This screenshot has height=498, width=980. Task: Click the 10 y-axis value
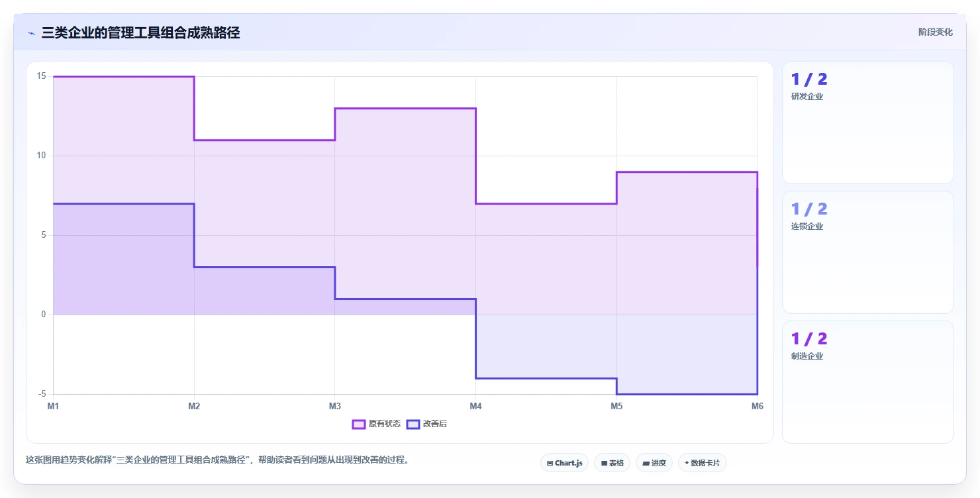click(x=41, y=156)
